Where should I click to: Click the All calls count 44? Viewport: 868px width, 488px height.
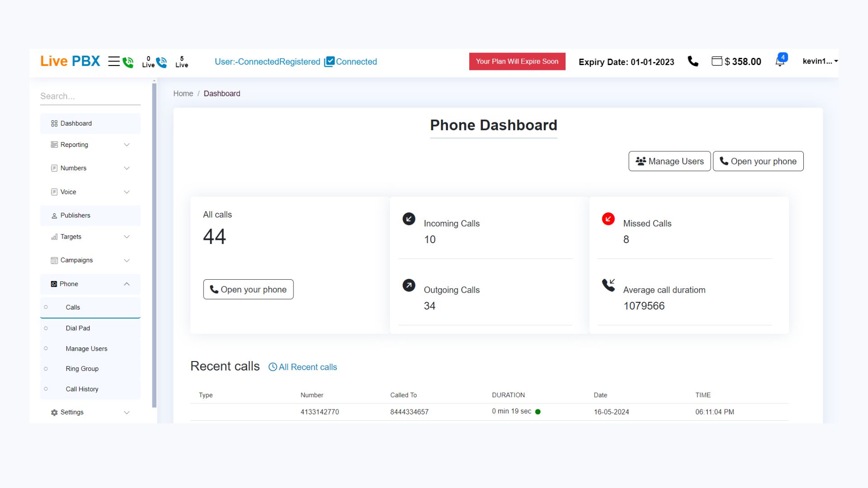coord(214,237)
